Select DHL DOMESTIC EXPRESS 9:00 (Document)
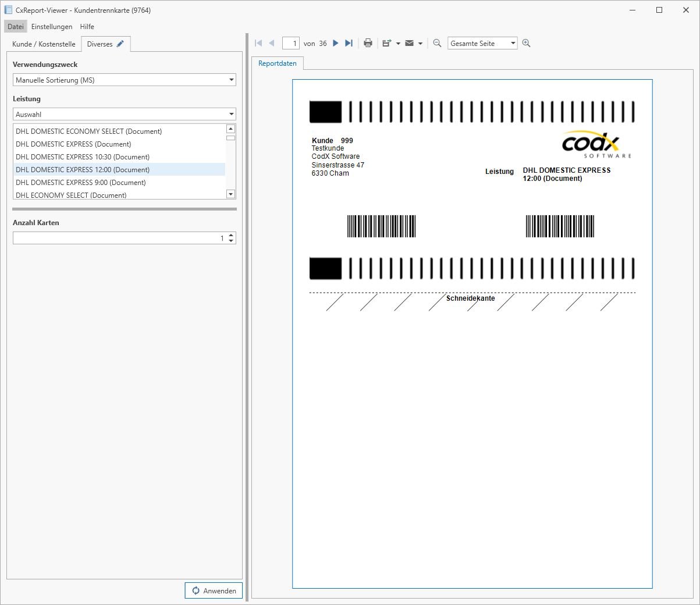Image resolution: width=700 pixels, height=605 pixels. pos(119,183)
